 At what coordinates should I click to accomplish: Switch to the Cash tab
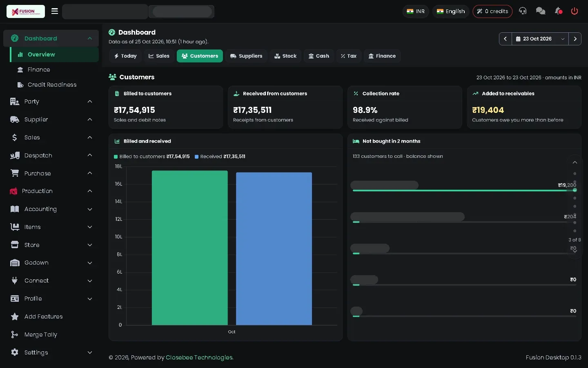(x=318, y=56)
